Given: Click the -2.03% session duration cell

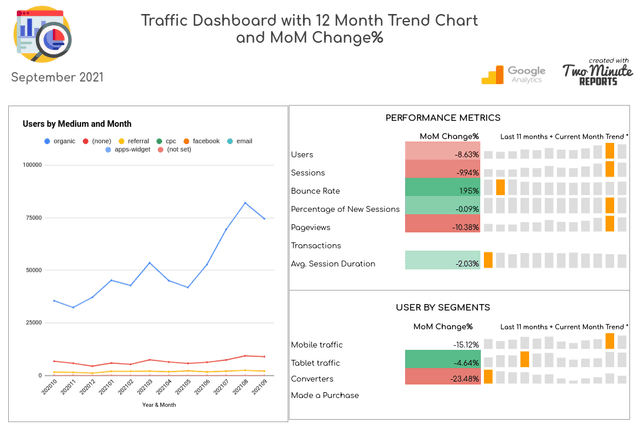Looking at the screenshot, I should click(x=442, y=260).
